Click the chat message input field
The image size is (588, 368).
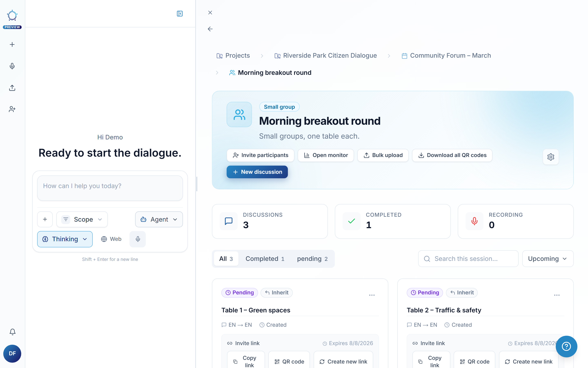click(110, 188)
